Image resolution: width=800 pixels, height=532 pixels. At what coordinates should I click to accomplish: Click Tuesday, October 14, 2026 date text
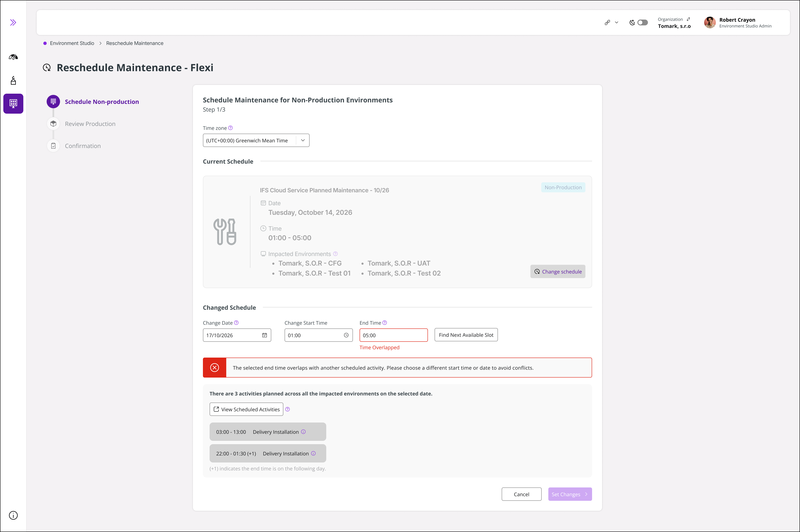[x=310, y=212]
